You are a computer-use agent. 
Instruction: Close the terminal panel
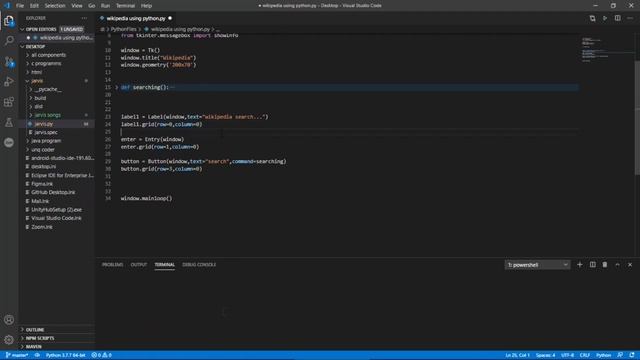coord(630,264)
